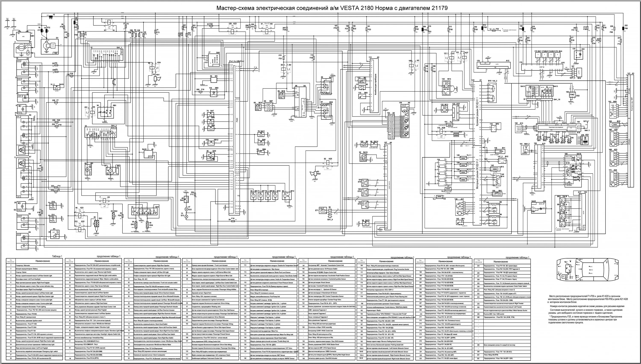Select the "Alarm loudspeaker" row numbered 83
Viewport: 641px width, 364px height.
pos(152,355)
